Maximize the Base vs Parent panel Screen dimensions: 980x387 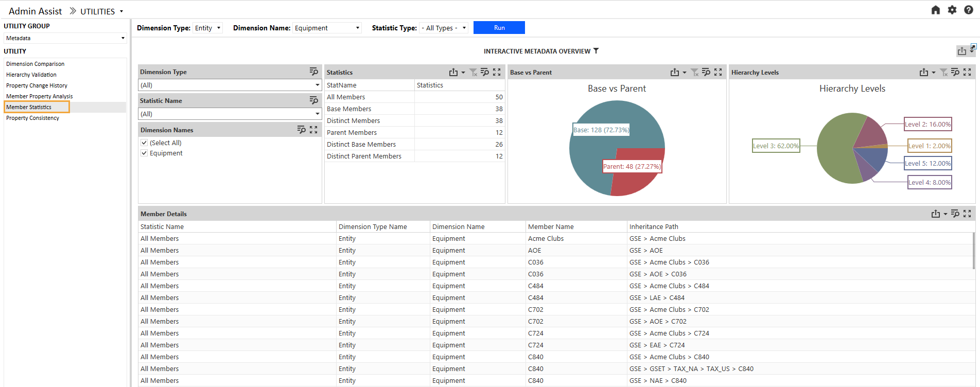coord(718,73)
